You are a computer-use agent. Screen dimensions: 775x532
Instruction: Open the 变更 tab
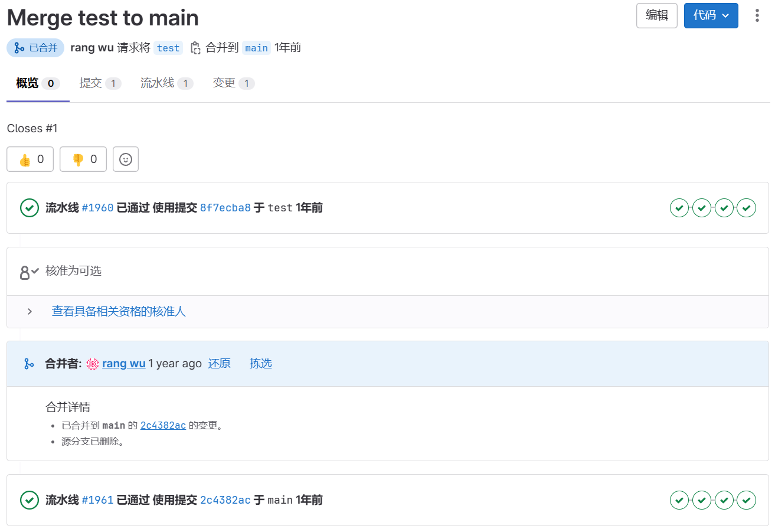point(233,83)
